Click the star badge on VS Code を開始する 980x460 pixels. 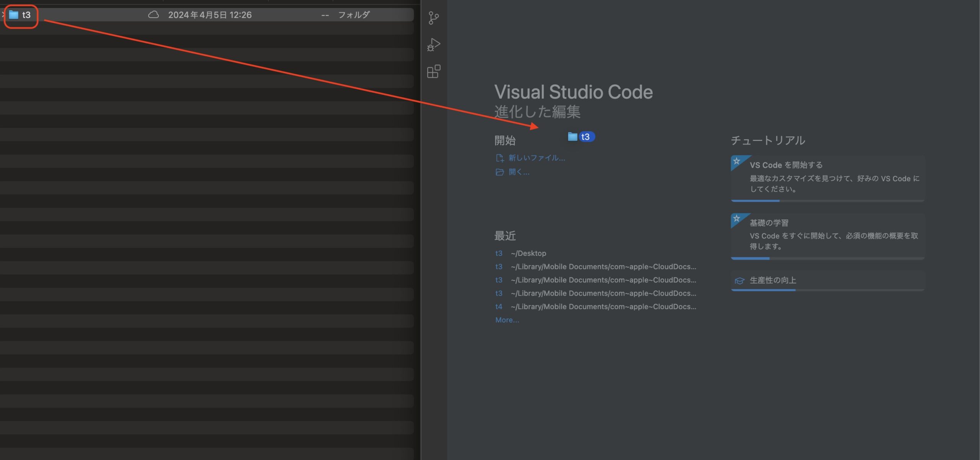737,161
